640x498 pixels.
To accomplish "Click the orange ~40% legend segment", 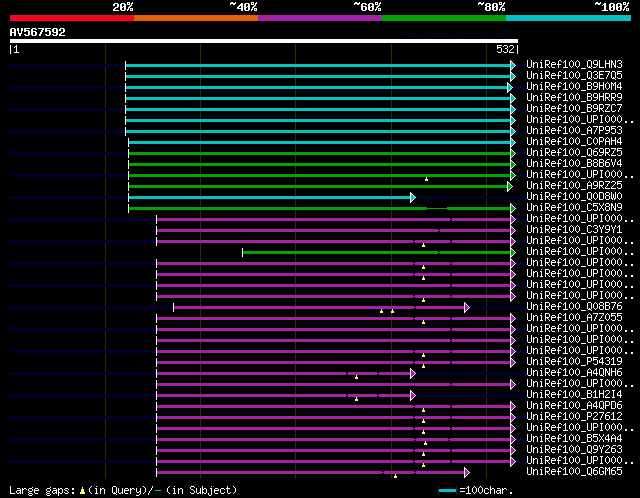I will tap(196, 18).
